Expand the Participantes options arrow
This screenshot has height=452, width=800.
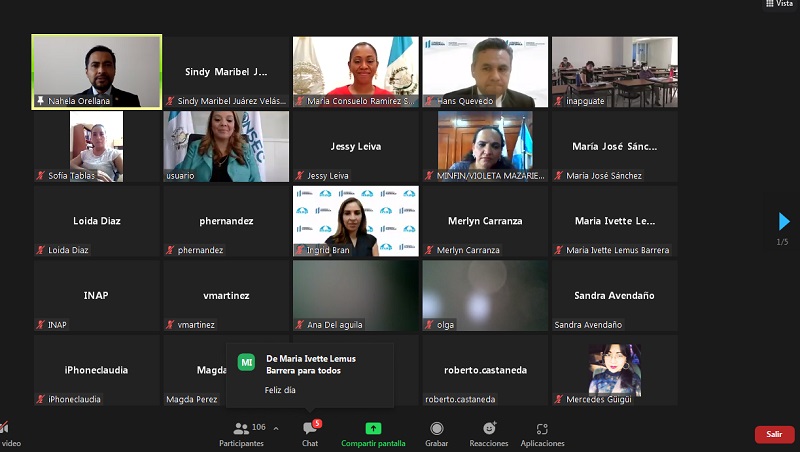[x=276, y=428]
